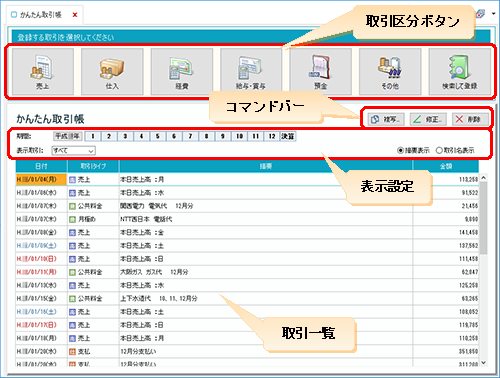Click the 公共料金 icon in the 関西電力 row

(72, 206)
